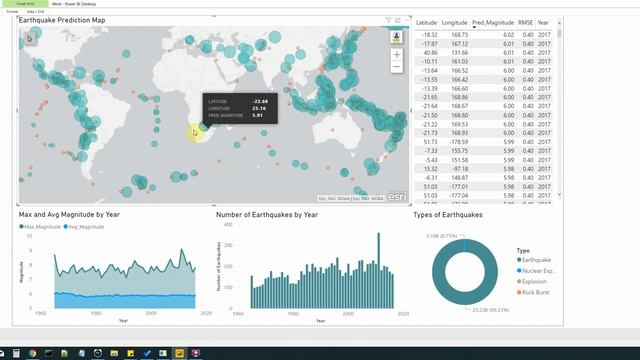Image resolution: width=640 pixels, height=360 pixels.
Task: Sort table by Pred_Magnitude column header
Action: point(493,23)
